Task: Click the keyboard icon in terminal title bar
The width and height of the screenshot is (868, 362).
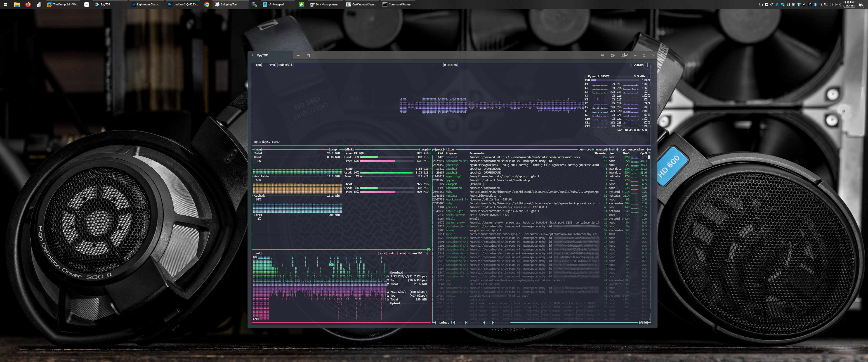Action: [x=602, y=55]
